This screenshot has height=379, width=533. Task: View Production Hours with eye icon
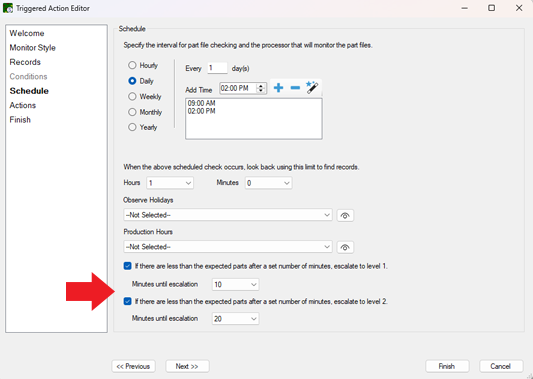point(345,247)
